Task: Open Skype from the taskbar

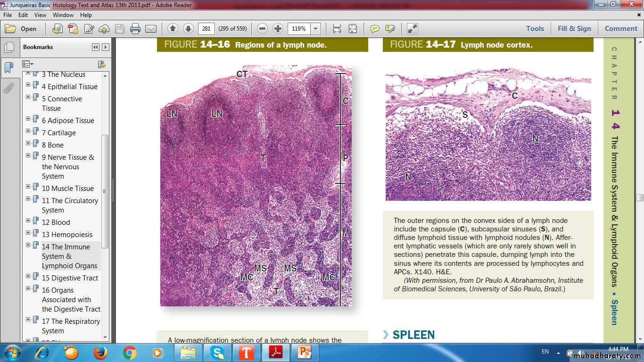Action: (217, 353)
